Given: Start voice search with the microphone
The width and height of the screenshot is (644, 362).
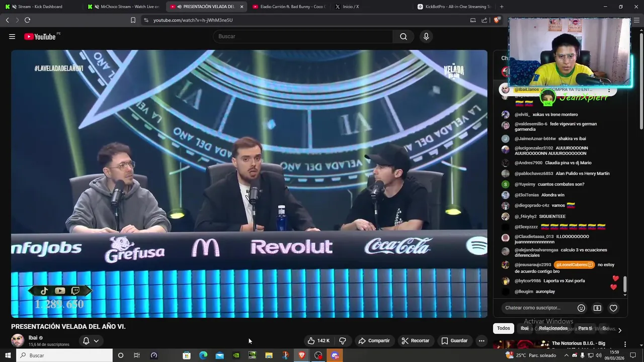Looking at the screenshot, I should point(426,36).
